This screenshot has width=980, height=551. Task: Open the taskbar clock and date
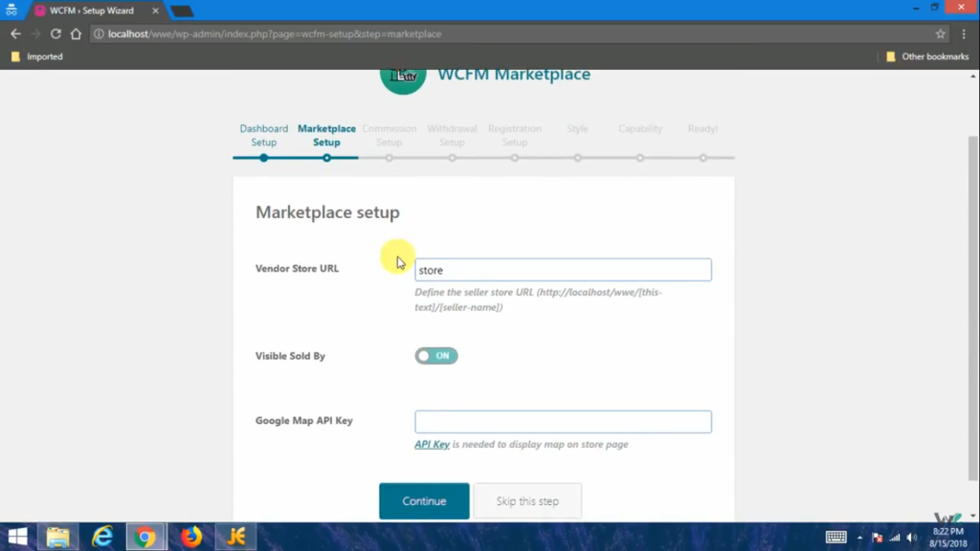pos(948,538)
